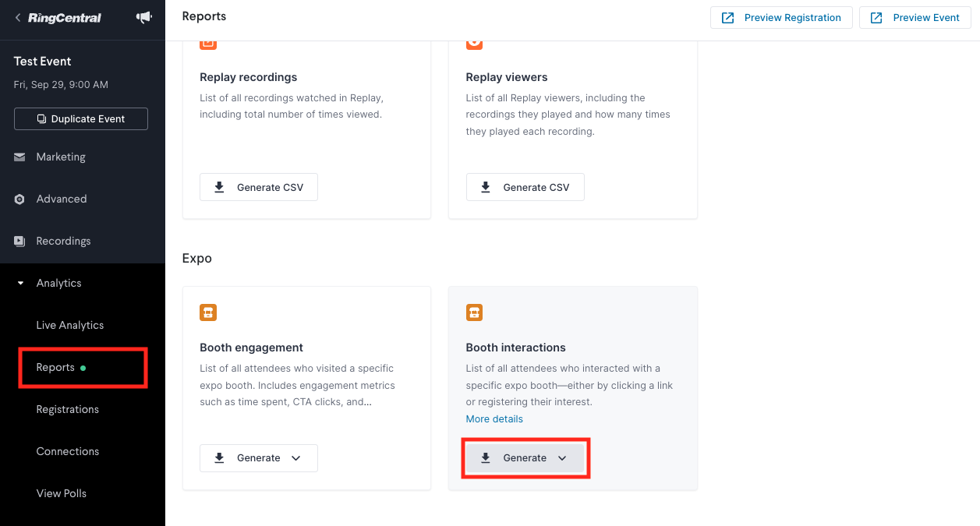Click external-link icon on Preview Event
This screenshot has width=980, height=526.
(x=876, y=18)
